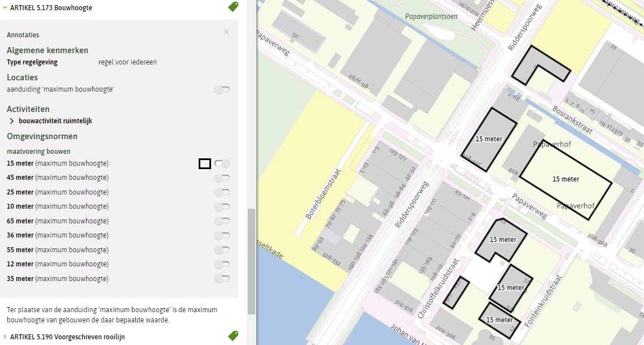
Task: Enable the 15 meter maximum bouwhoogte toggle
Action: [x=222, y=163]
